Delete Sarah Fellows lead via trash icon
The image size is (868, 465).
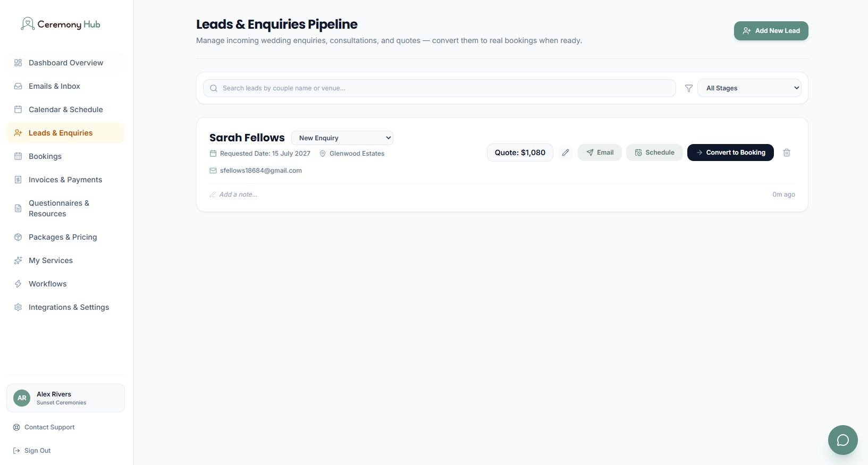pos(787,153)
